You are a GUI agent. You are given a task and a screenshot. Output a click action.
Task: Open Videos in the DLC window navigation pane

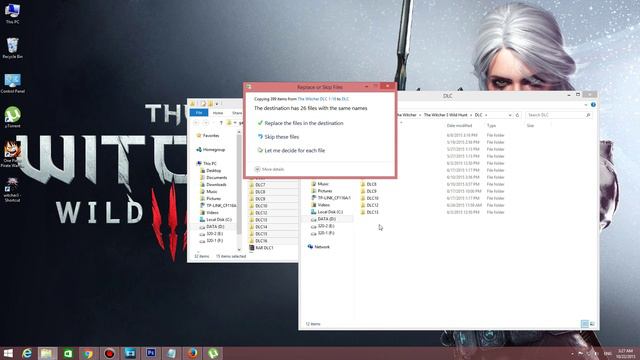(320, 205)
